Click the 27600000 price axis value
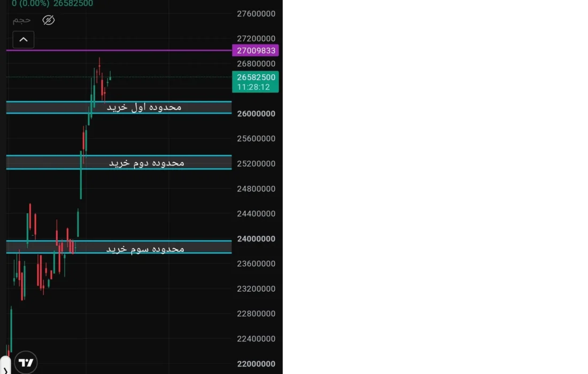This screenshot has height=374, width=588. click(256, 14)
